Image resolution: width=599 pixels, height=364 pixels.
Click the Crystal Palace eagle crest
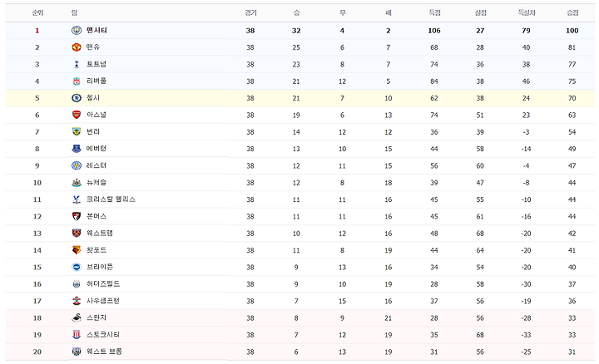point(77,199)
